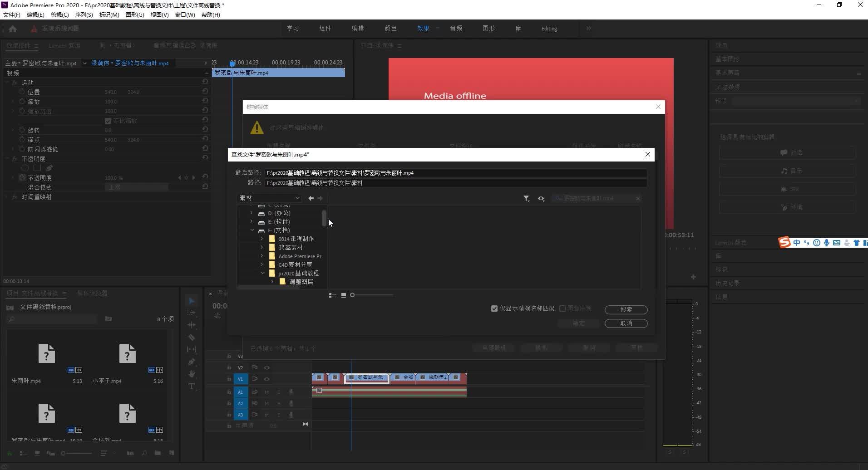Switch file dialog to list view
Image resolution: width=868 pixels, height=470 pixels.
click(x=333, y=295)
